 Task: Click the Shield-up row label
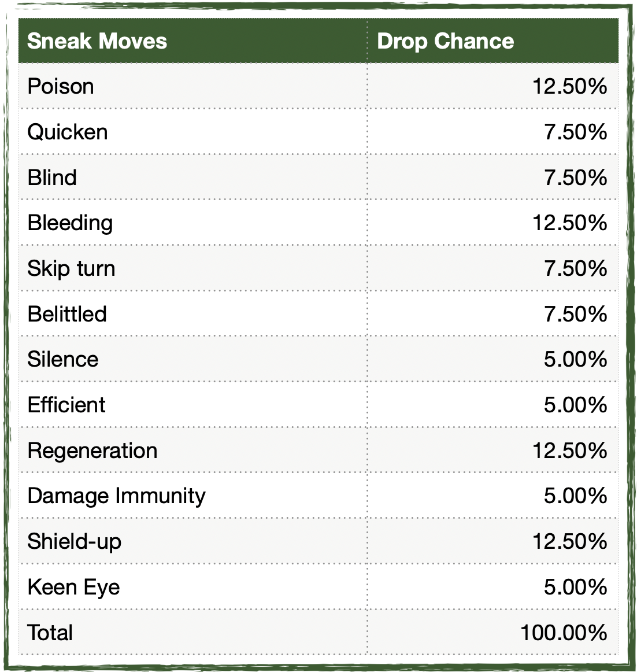point(75,541)
